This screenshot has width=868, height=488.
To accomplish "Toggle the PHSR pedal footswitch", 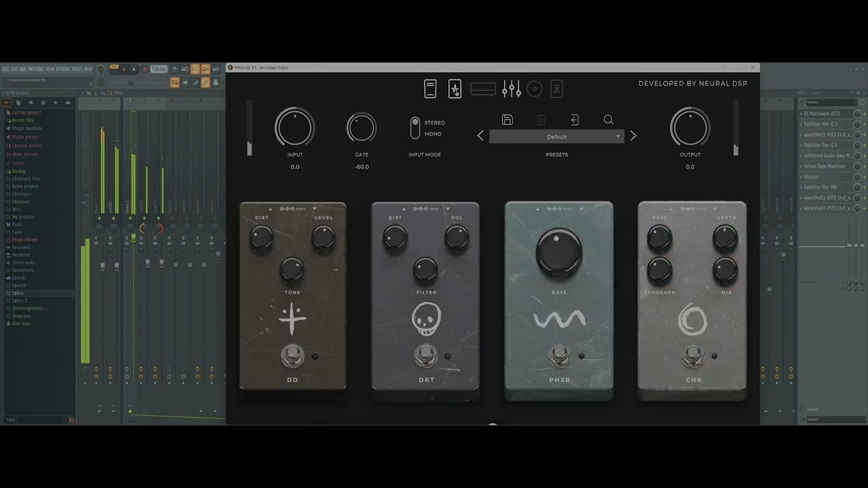I will point(559,354).
